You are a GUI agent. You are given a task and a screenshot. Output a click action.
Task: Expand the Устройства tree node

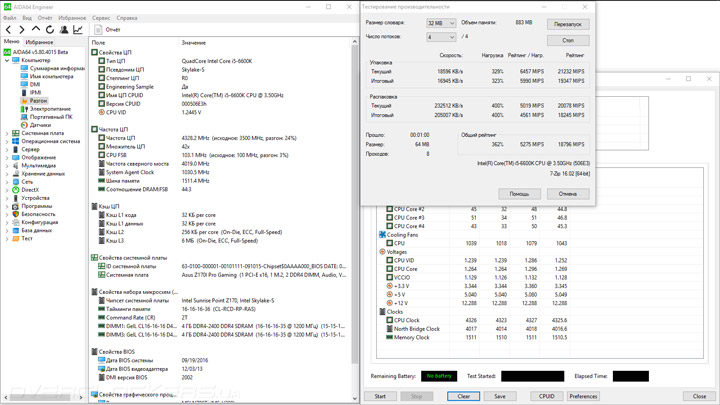coord(7,198)
